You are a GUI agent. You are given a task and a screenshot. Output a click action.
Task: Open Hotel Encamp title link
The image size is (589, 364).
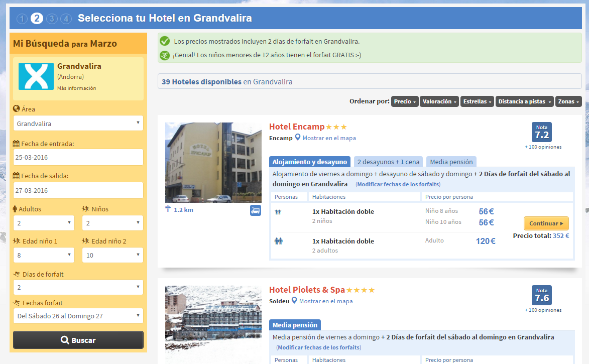[297, 127]
